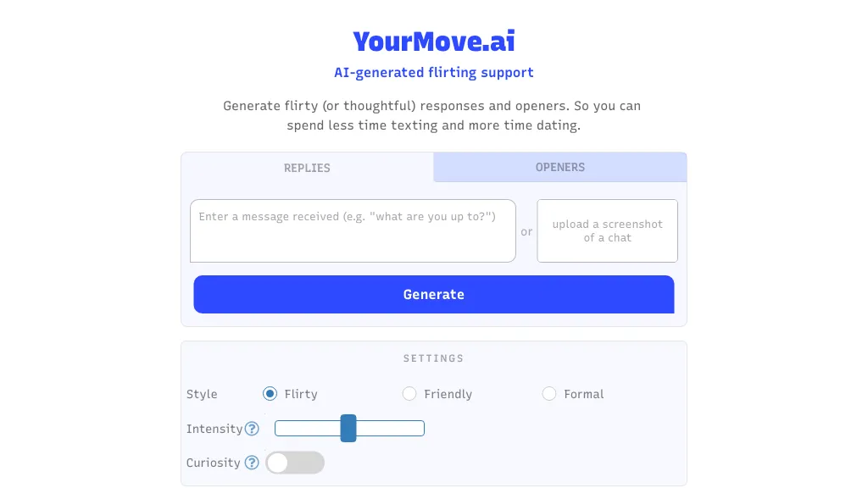
Task: Click the Intensity slider handle
Action: (x=348, y=429)
